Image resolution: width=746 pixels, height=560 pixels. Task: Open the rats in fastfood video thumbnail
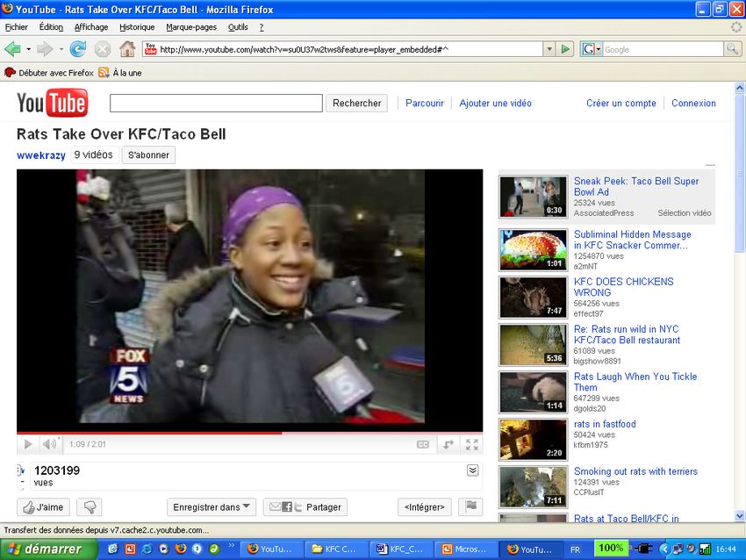(534, 440)
